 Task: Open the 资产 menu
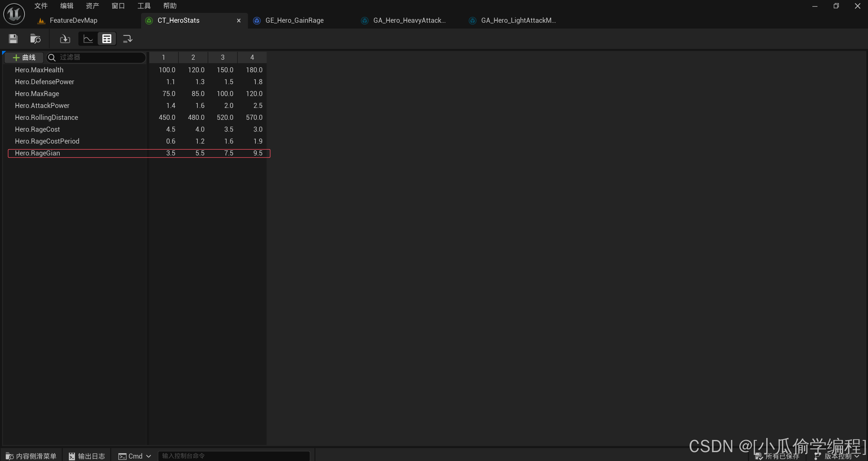pos(92,6)
